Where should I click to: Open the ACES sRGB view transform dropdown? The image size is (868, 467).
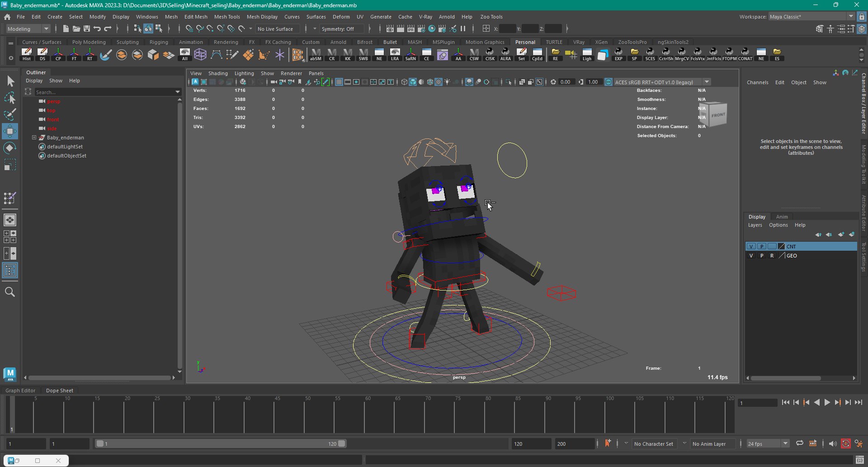coord(662,82)
